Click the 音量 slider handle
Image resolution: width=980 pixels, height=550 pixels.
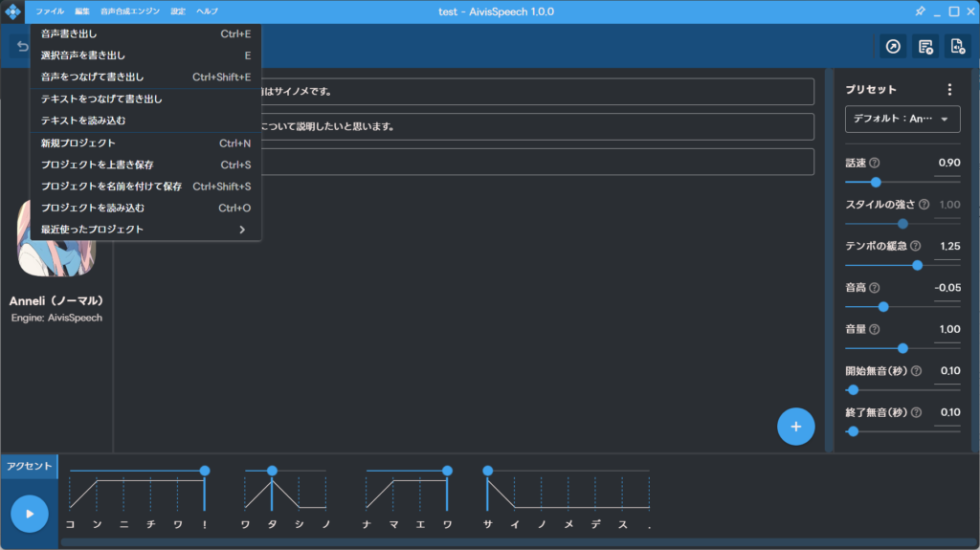pos(902,348)
